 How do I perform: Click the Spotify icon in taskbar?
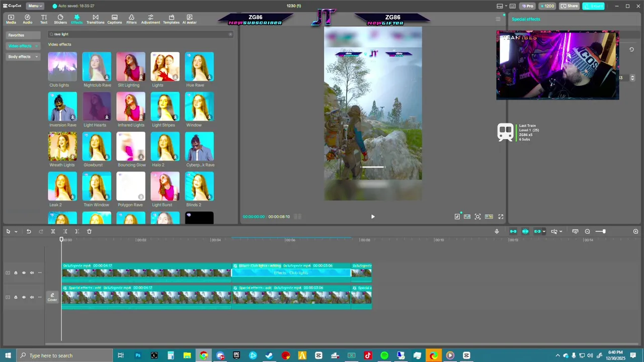[x=384, y=355]
